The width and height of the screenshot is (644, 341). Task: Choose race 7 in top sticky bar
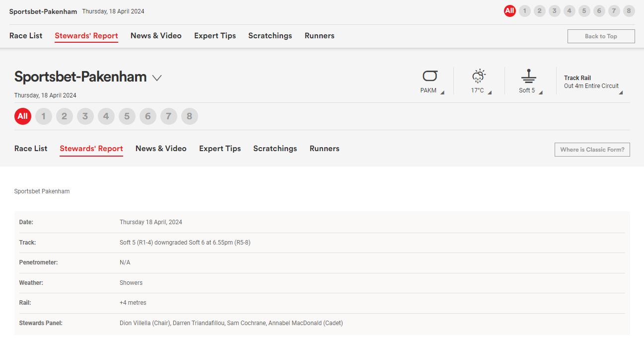point(614,11)
